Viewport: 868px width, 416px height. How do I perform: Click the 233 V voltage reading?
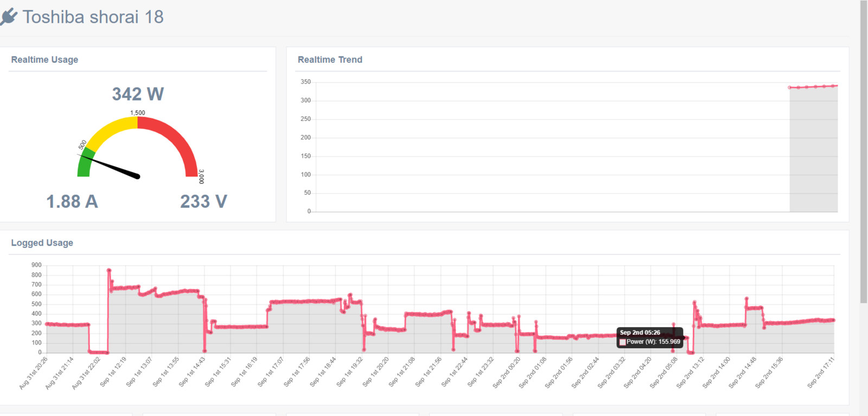203,202
